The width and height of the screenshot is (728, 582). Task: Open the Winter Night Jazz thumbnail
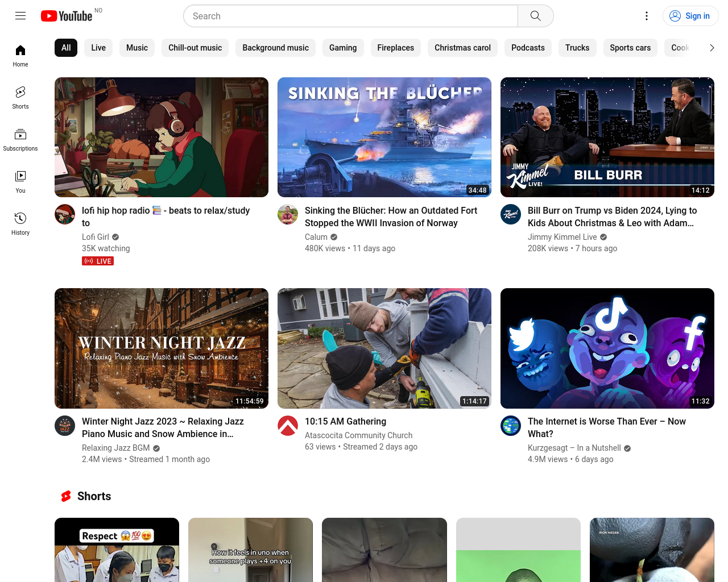pos(162,348)
